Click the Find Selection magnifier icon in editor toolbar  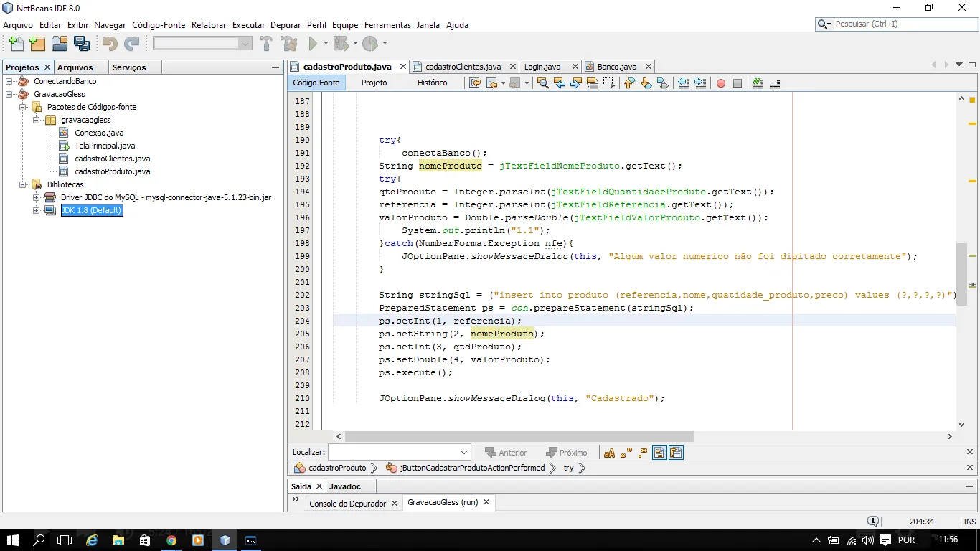coord(543,83)
